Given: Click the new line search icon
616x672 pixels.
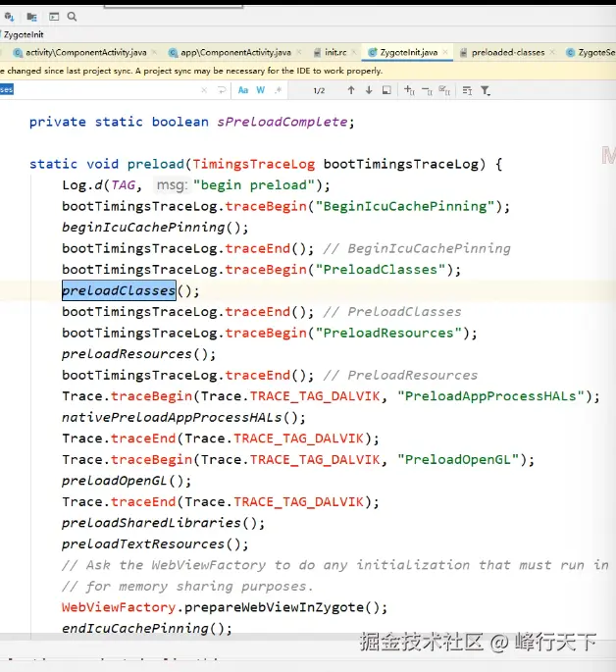Looking at the screenshot, I should [x=222, y=90].
